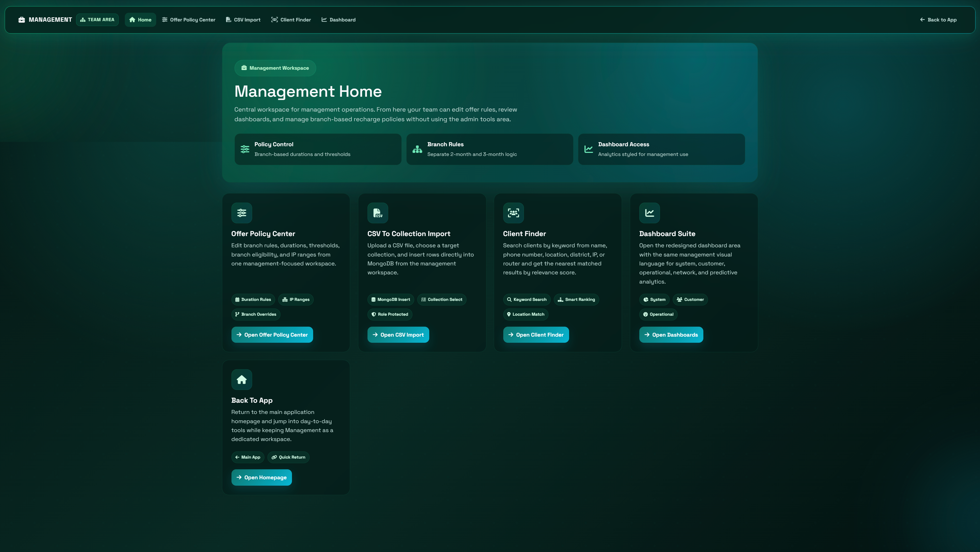
Task: Click the home icon on the Back To App card
Action: coord(242,379)
